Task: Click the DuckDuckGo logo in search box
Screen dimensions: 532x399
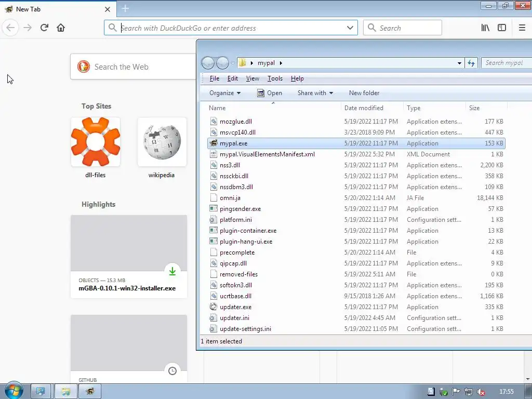Action: [84, 67]
